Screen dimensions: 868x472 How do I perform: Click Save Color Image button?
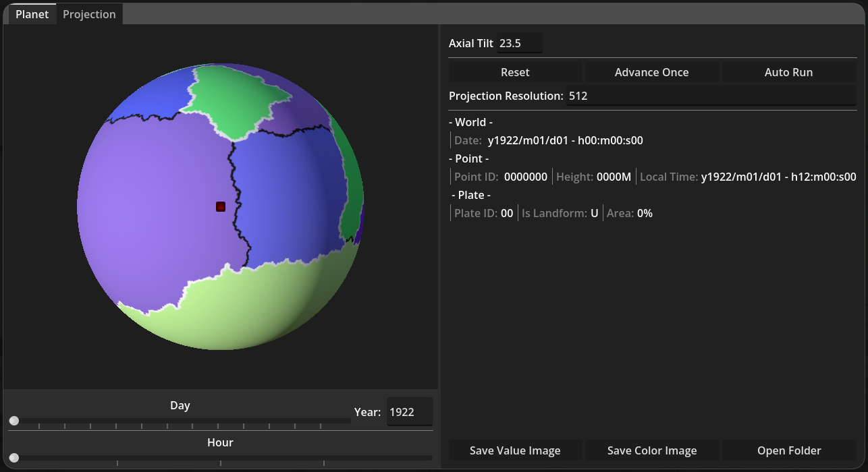pos(651,450)
